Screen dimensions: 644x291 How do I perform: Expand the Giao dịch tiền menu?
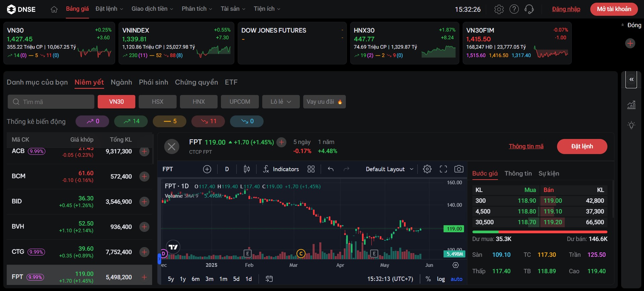tap(152, 9)
